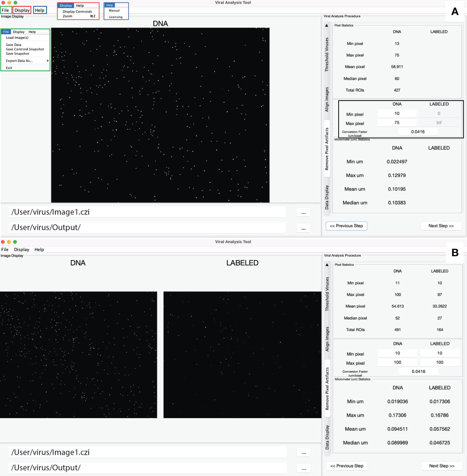Click the DNA image in window A
This screenshot has width=467, height=476.
tap(160, 115)
